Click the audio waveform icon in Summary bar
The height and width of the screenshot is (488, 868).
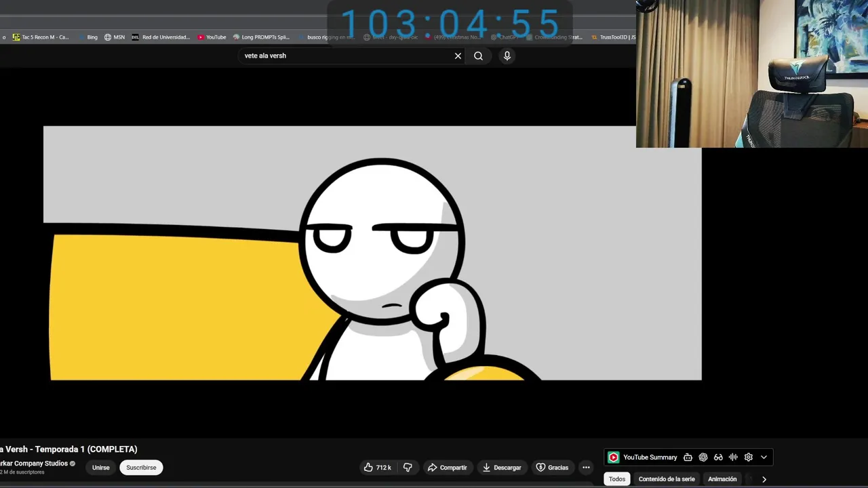[733, 457]
